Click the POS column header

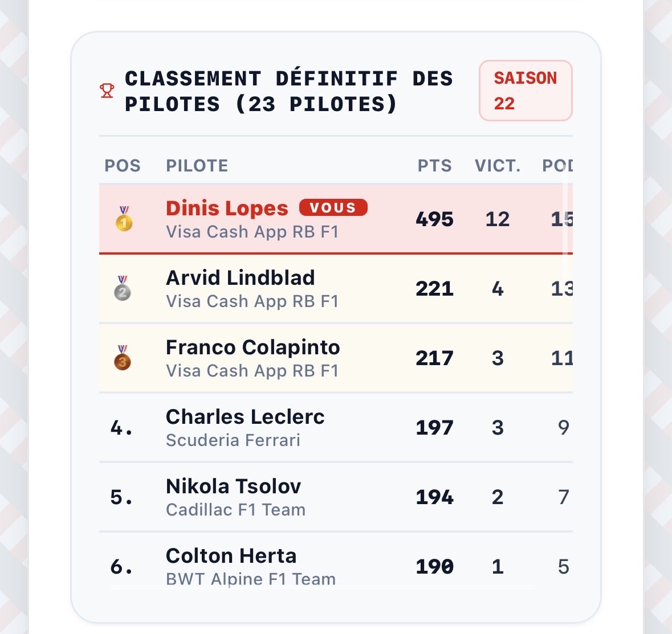[x=123, y=166]
